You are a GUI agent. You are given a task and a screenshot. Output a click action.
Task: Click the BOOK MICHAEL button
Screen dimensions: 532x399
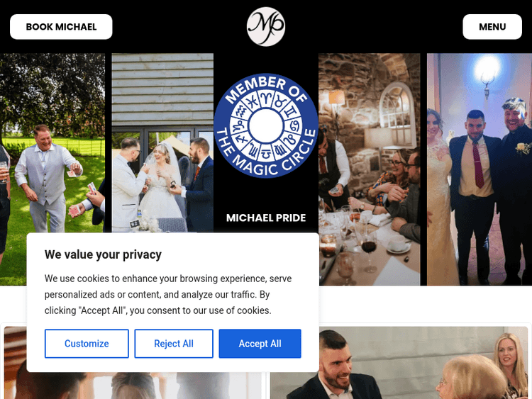(x=61, y=27)
